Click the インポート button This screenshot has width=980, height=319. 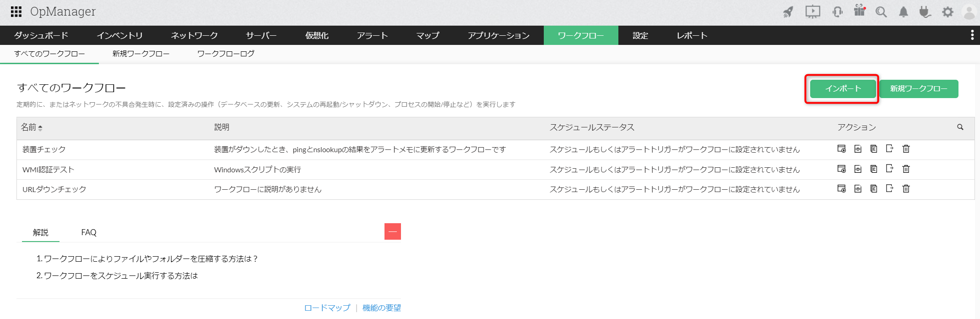(x=843, y=88)
